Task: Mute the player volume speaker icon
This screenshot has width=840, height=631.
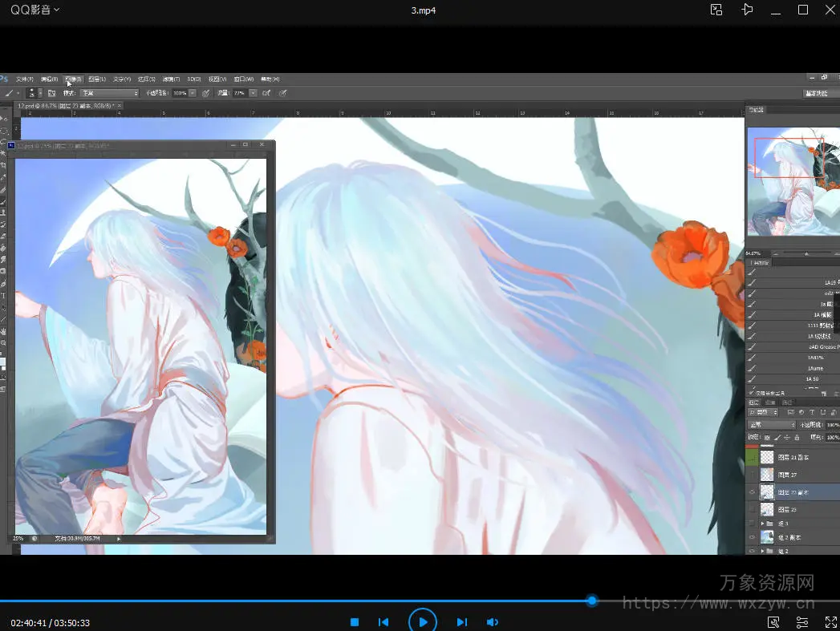Action: coord(493,622)
